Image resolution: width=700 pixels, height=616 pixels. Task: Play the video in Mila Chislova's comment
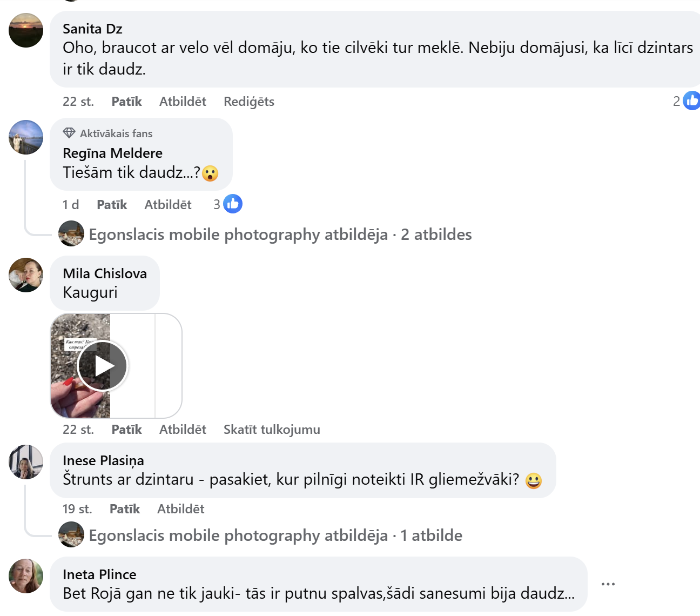(x=103, y=366)
